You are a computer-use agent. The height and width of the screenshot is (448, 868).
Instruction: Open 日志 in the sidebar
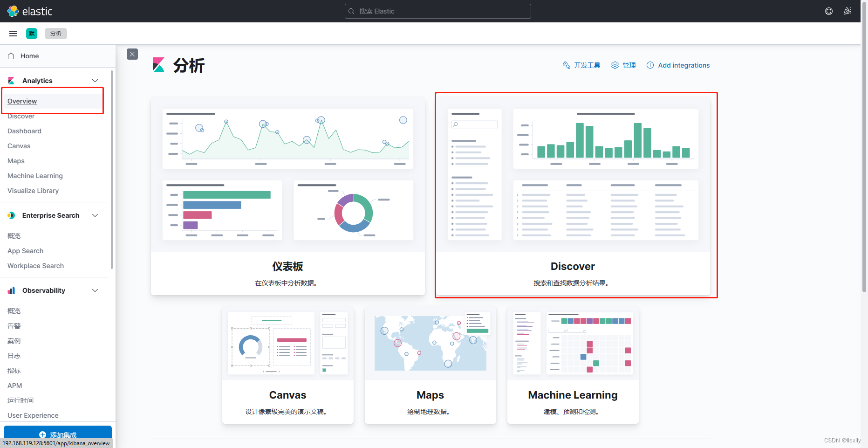(x=14, y=356)
